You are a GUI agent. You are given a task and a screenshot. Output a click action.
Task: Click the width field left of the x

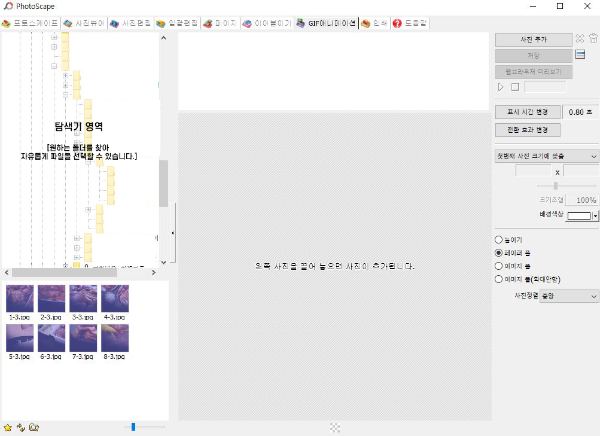coord(533,171)
